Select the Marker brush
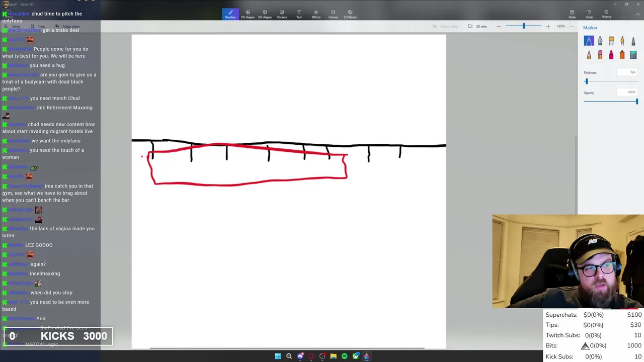Image resolution: width=644 pixels, height=362 pixels. (x=589, y=41)
